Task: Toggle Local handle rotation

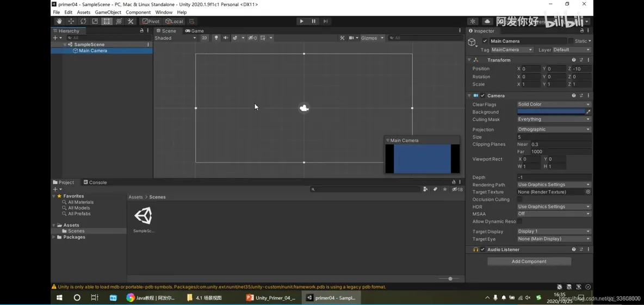Action: coord(174,21)
